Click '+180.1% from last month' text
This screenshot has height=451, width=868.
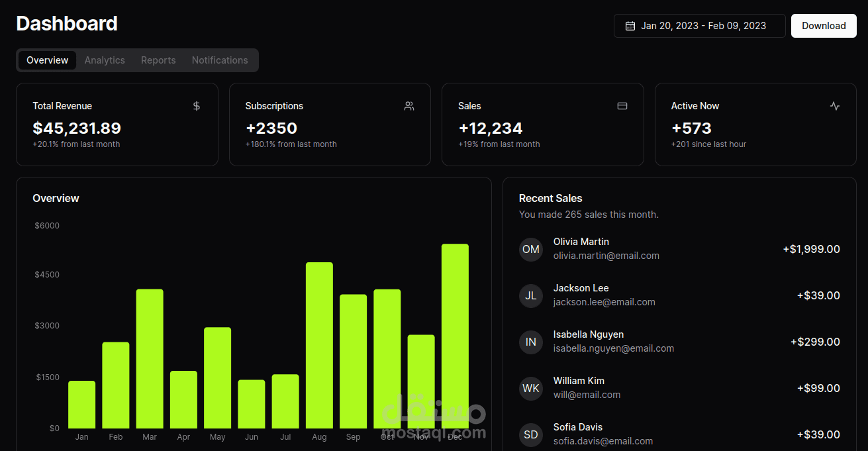[x=291, y=144]
